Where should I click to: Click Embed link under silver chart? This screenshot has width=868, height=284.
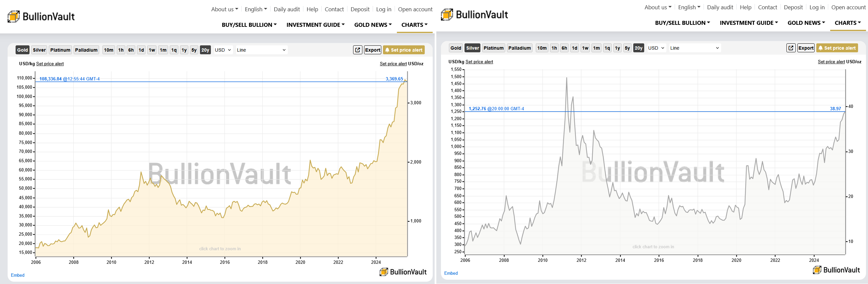point(451,273)
